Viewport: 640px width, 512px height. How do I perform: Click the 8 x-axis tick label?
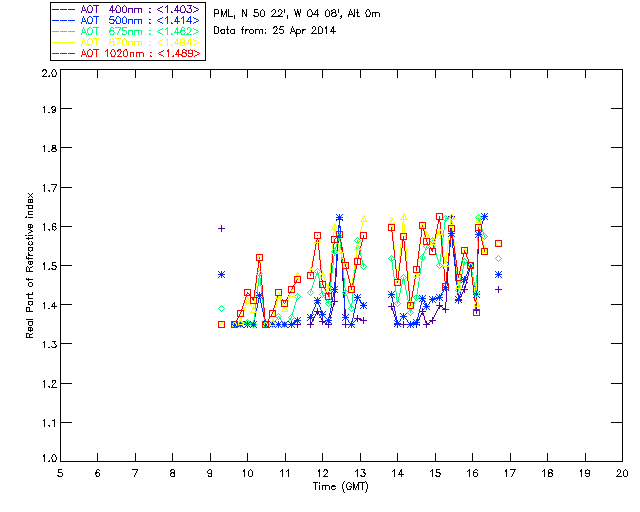coord(173,473)
